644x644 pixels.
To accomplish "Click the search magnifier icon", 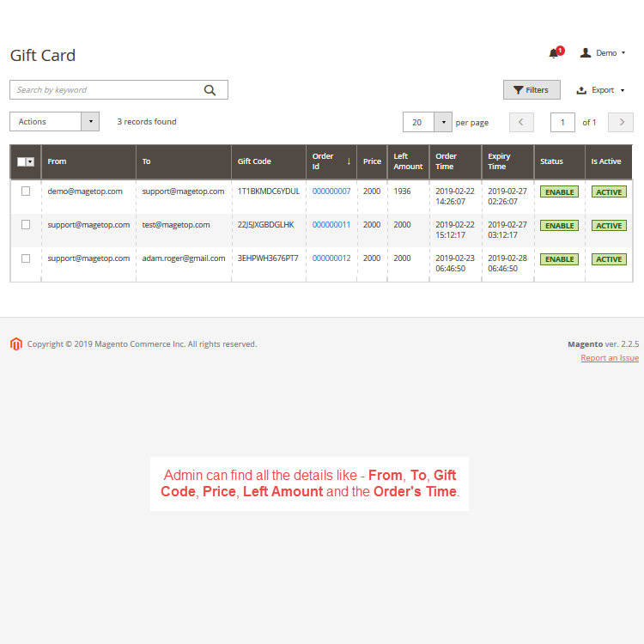I will pyautogui.click(x=210, y=90).
